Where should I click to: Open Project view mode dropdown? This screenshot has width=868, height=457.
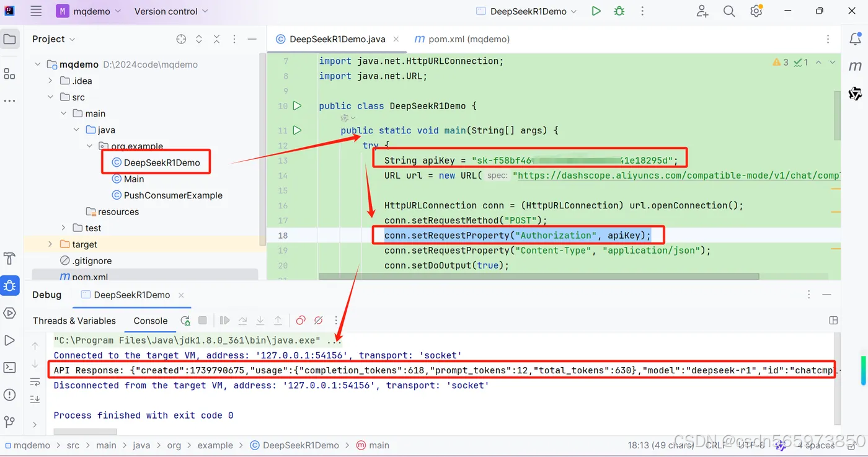tap(54, 39)
